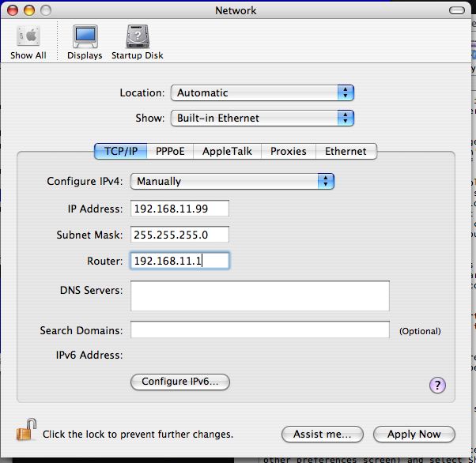Switch to the PPPoE tab

(170, 151)
